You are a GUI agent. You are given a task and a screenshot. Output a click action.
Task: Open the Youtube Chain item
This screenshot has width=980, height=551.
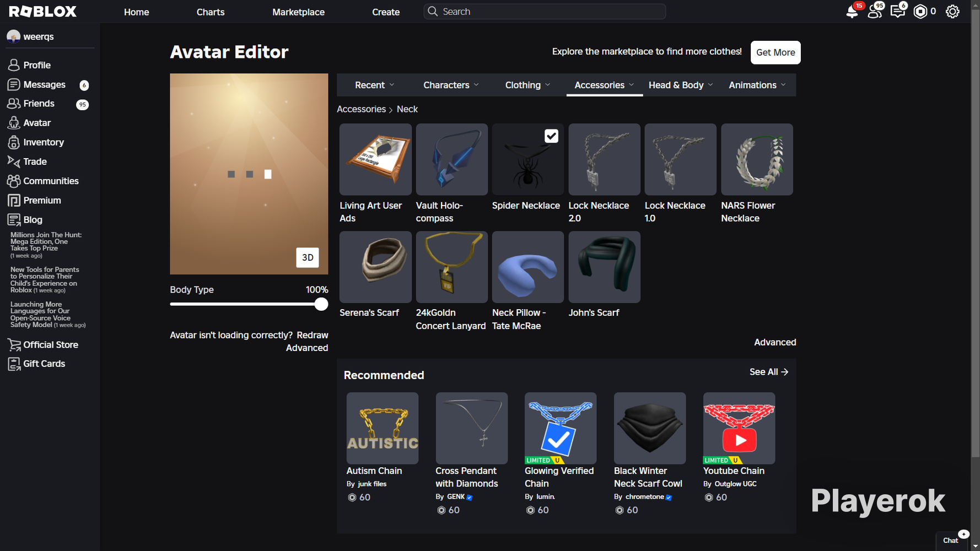pyautogui.click(x=739, y=428)
